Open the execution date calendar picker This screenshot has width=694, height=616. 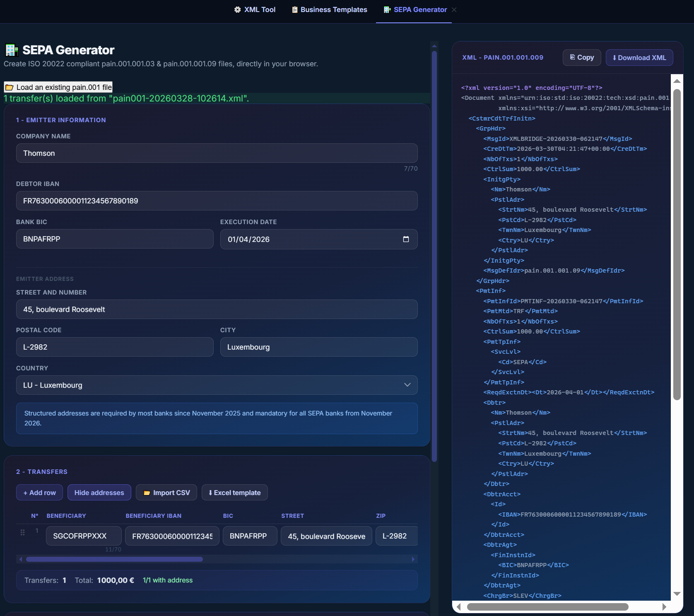click(x=406, y=239)
